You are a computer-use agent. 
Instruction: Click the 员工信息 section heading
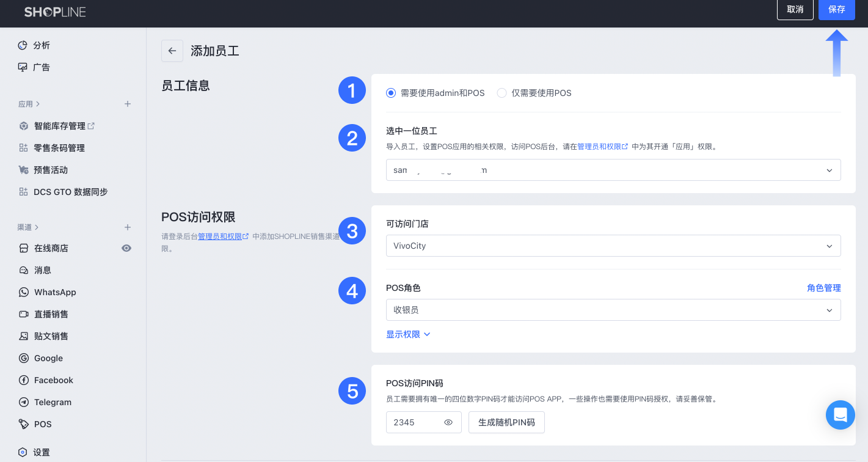point(186,86)
